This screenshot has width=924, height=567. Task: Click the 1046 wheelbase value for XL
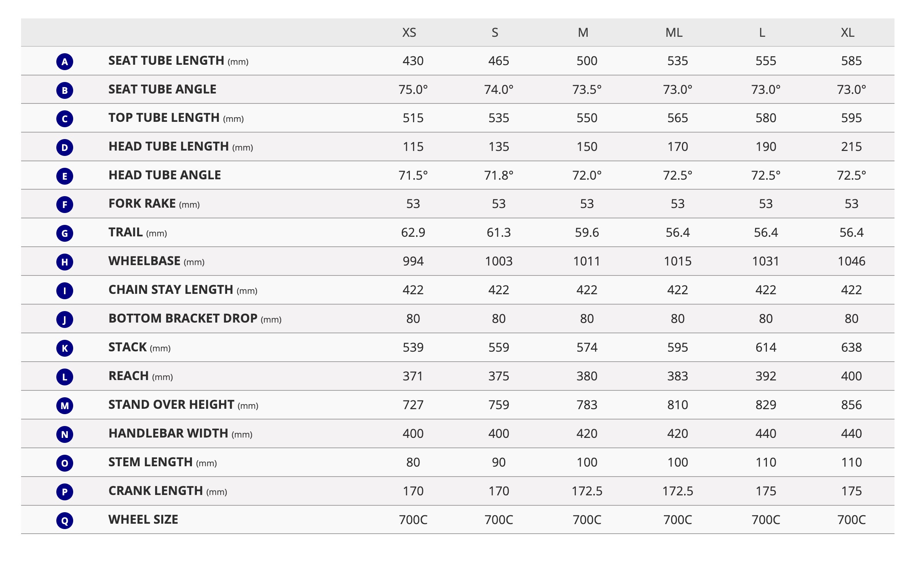pyautogui.click(x=852, y=261)
